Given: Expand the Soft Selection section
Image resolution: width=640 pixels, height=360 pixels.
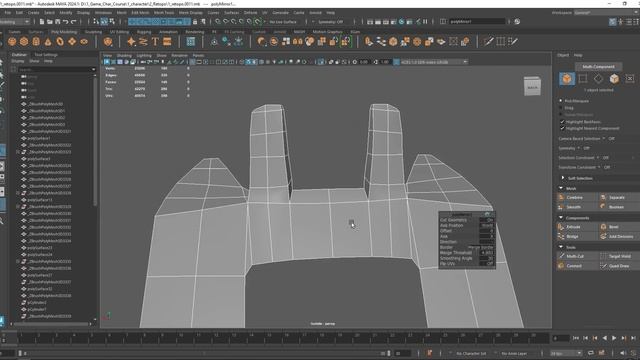Looking at the screenshot, I should click(562, 178).
